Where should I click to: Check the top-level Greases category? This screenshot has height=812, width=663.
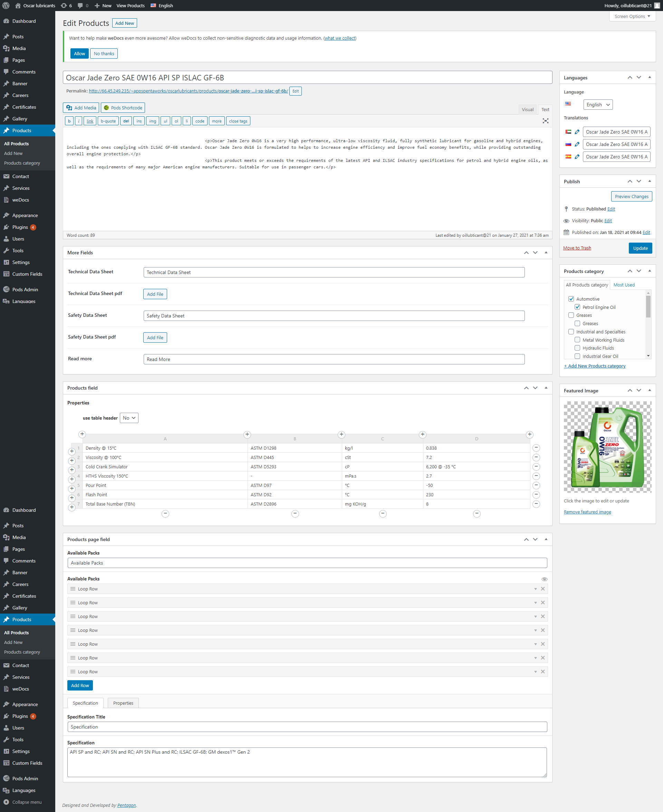571,315
